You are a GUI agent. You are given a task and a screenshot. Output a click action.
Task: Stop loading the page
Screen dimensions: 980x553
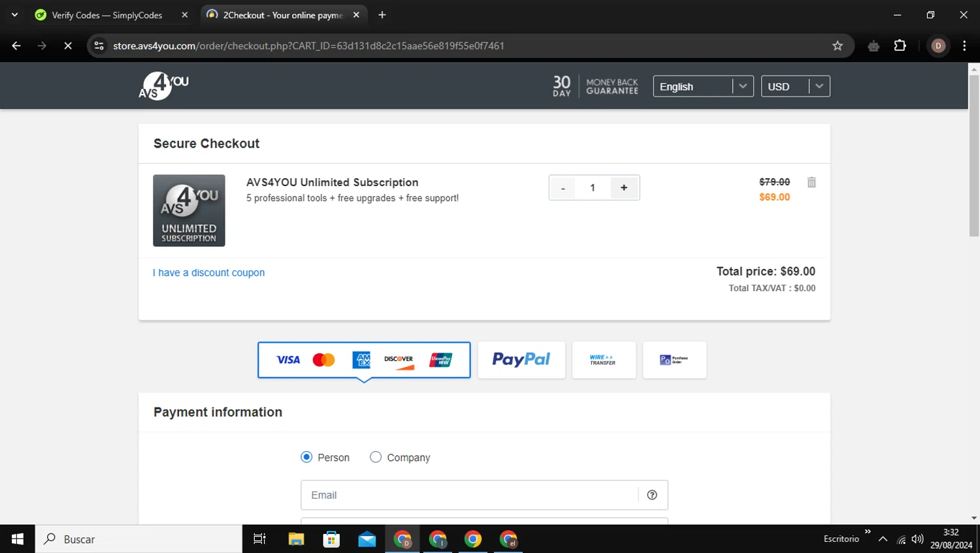point(68,46)
